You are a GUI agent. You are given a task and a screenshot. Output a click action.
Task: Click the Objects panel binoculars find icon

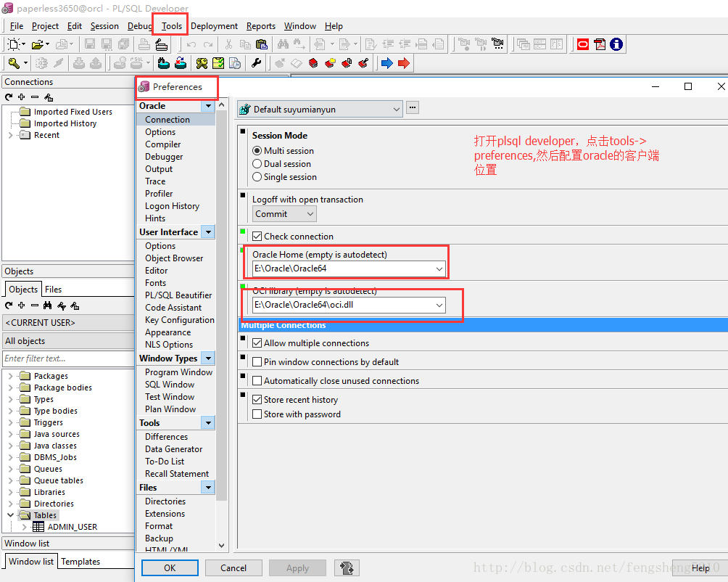[x=47, y=306]
